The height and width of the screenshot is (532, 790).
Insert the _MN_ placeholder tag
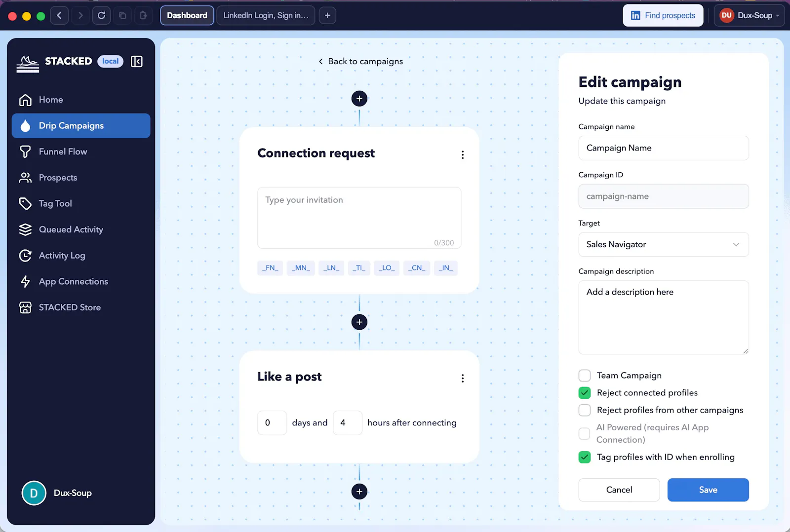tap(301, 268)
